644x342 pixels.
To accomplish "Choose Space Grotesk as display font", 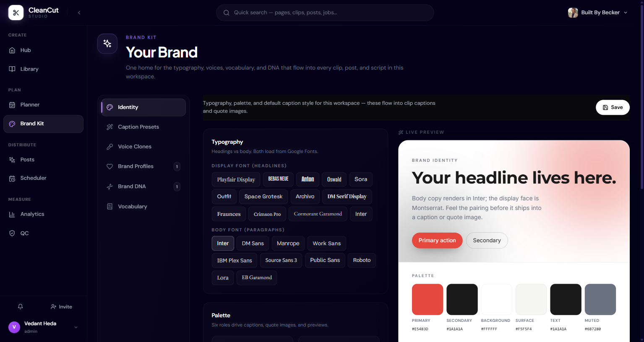I will tap(263, 197).
